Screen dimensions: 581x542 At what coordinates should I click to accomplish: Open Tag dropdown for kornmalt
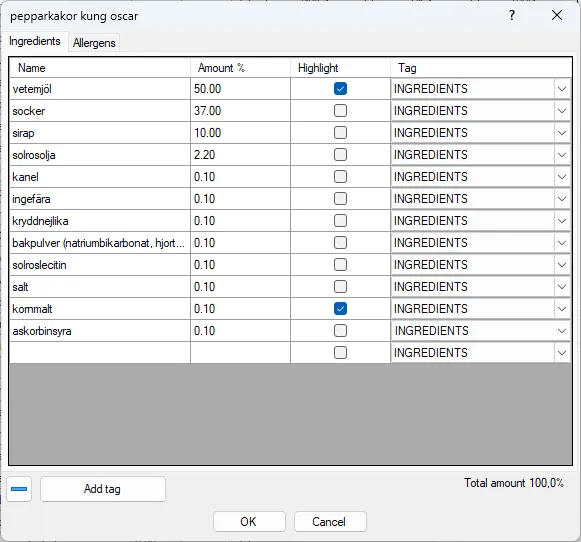[562, 309]
